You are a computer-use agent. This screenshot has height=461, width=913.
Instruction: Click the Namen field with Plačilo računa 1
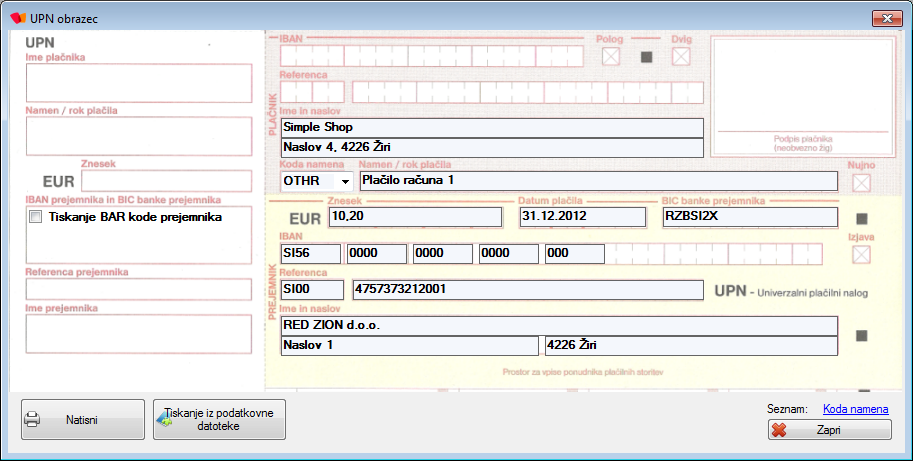click(598, 181)
